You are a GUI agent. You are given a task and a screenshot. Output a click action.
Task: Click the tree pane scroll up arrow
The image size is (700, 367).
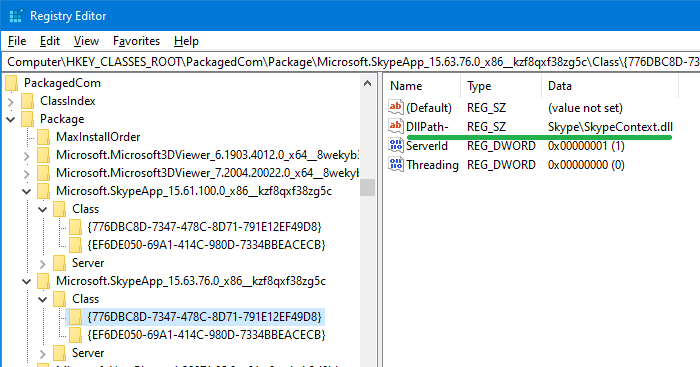[x=367, y=83]
